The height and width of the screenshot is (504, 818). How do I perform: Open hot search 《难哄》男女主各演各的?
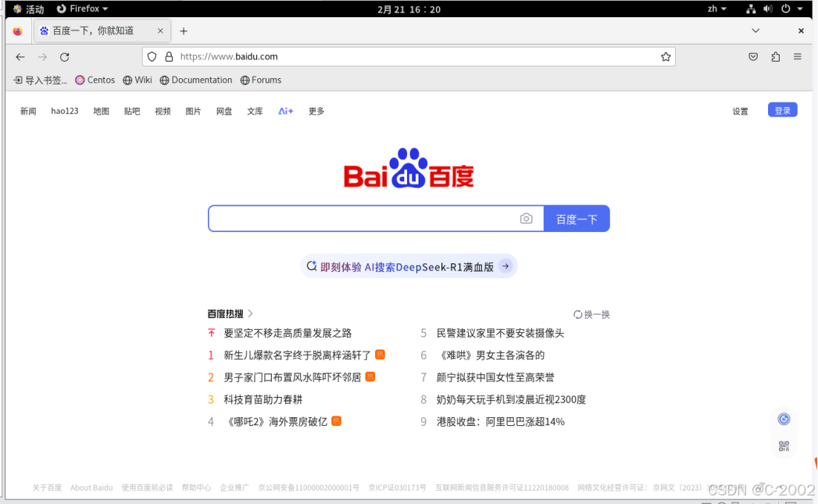coord(491,356)
